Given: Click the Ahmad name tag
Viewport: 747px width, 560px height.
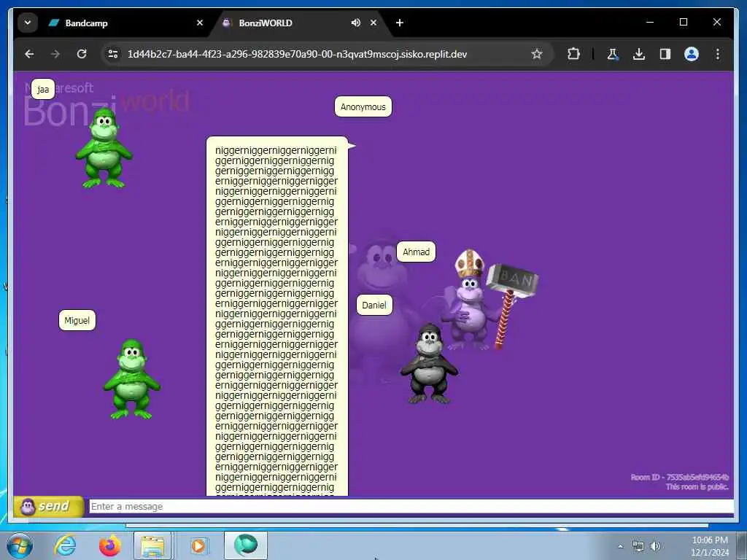Looking at the screenshot, I should (416, 252).
